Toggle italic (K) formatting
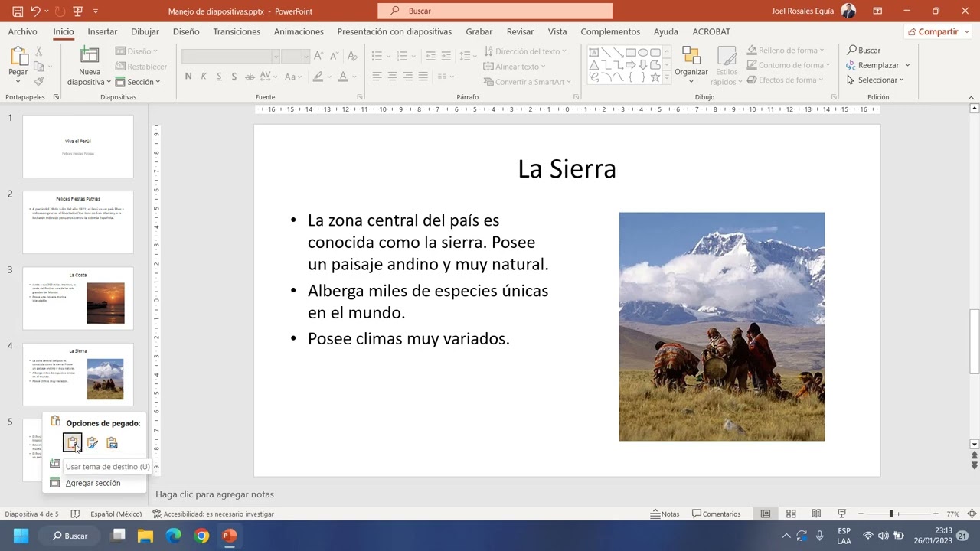 click(204, 77)
